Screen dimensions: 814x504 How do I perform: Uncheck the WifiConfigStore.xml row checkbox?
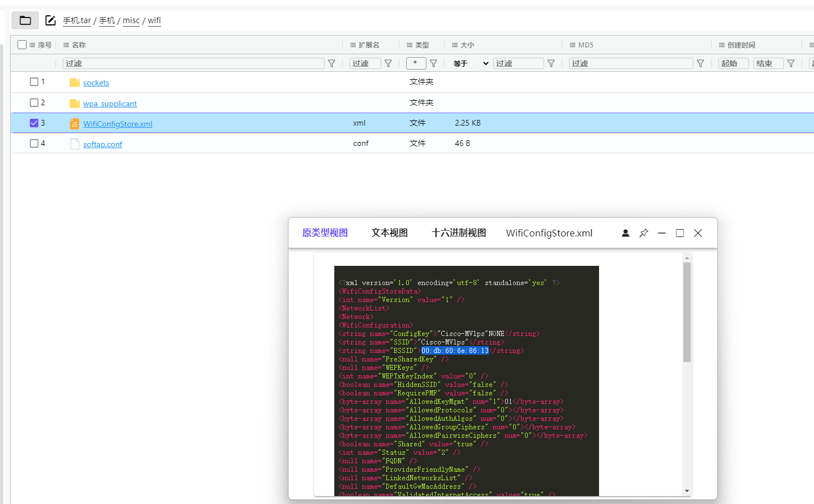coord(34,123)
